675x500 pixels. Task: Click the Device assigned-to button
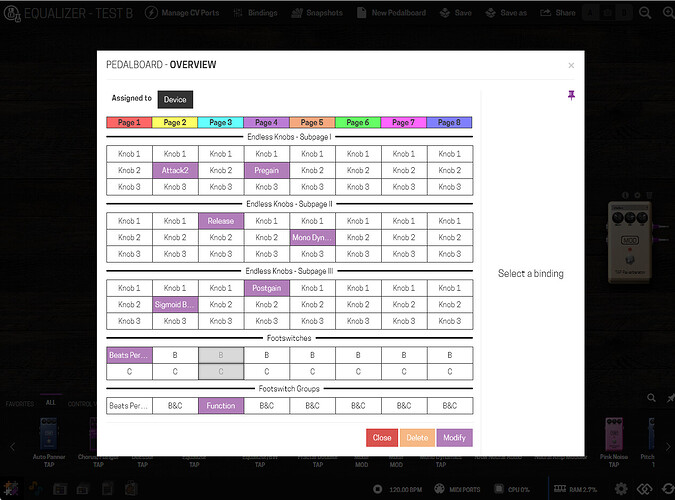pyautogui.click(x=175, y=99)
